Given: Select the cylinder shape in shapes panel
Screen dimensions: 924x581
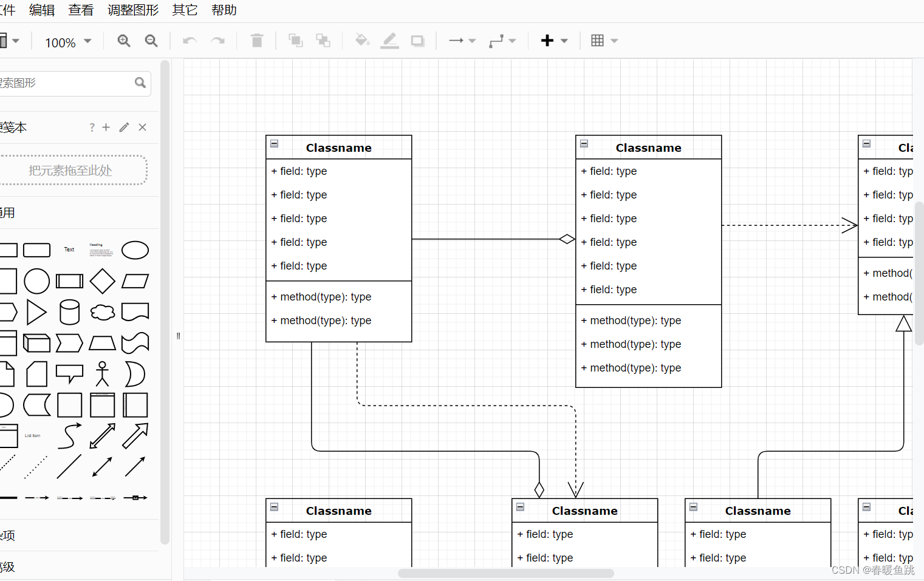Looking at the screenshot, I should click(69, 312).
